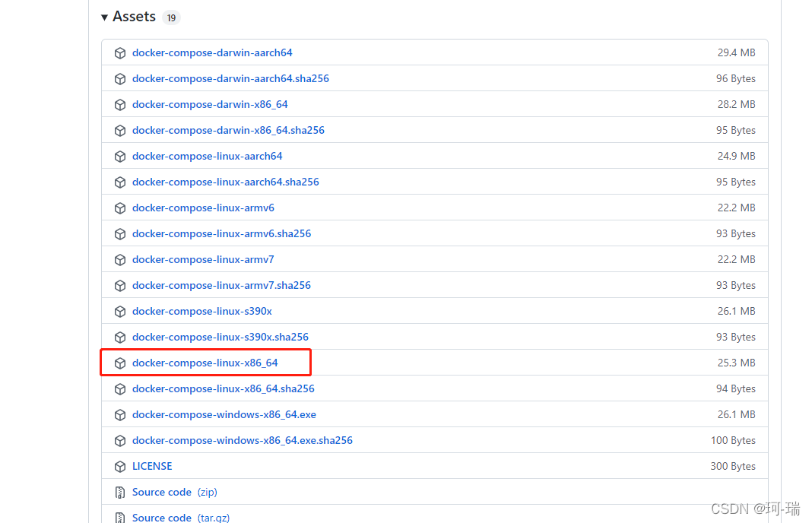This screenshot has width=812, height=523.
Task: Click package icon beside docker-compose-linux-armv6
Action: 120,208
